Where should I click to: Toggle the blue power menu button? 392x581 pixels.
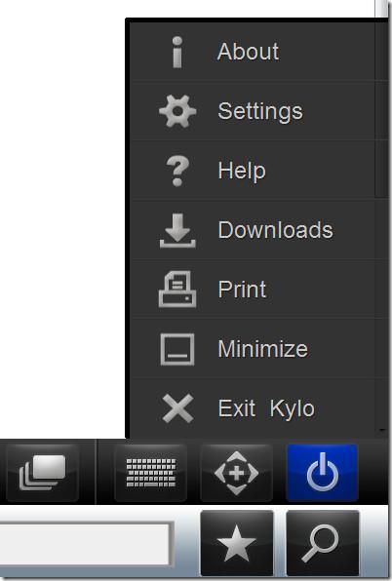(322, 473)
